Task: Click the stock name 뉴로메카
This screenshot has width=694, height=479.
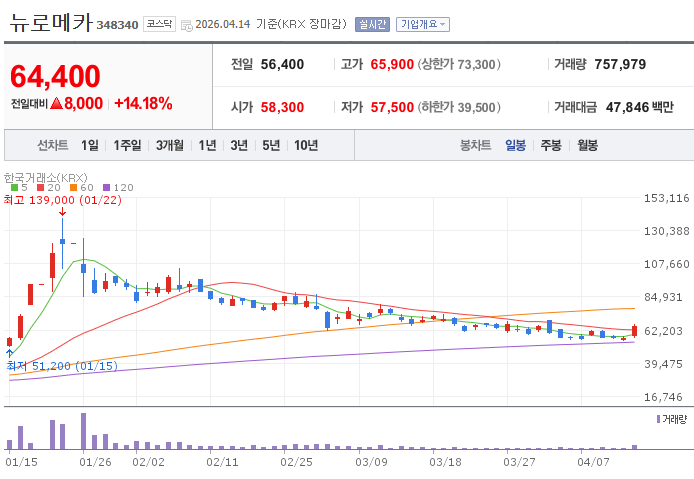Action: point(51,23)
